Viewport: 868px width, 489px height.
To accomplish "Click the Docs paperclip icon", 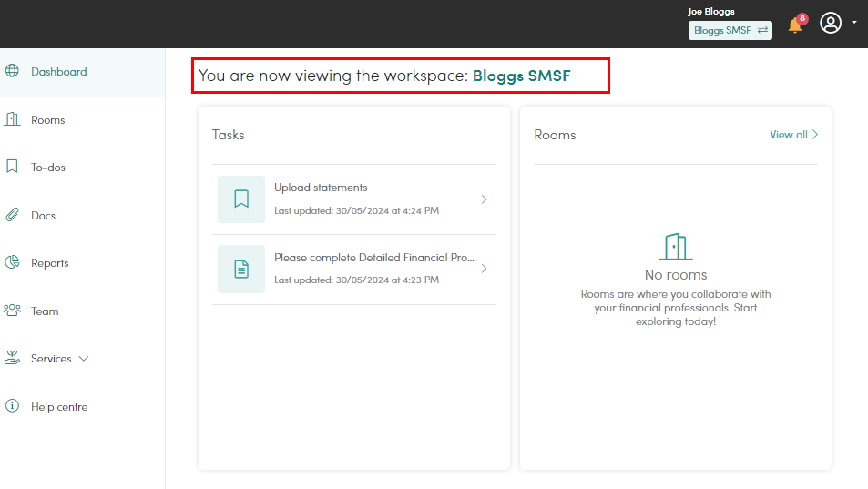I will pos(12,215).
